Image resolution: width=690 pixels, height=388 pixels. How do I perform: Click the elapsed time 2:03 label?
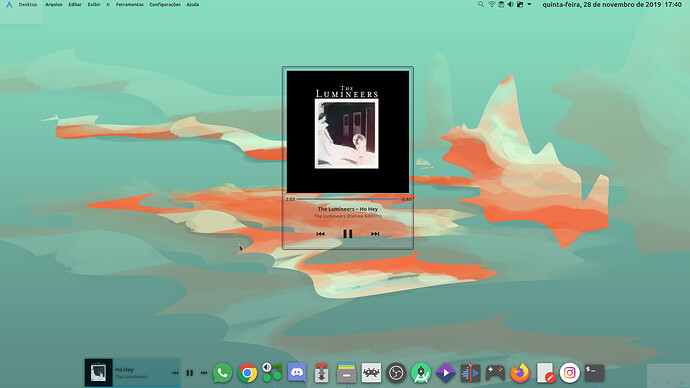click(x=290, y=199)
